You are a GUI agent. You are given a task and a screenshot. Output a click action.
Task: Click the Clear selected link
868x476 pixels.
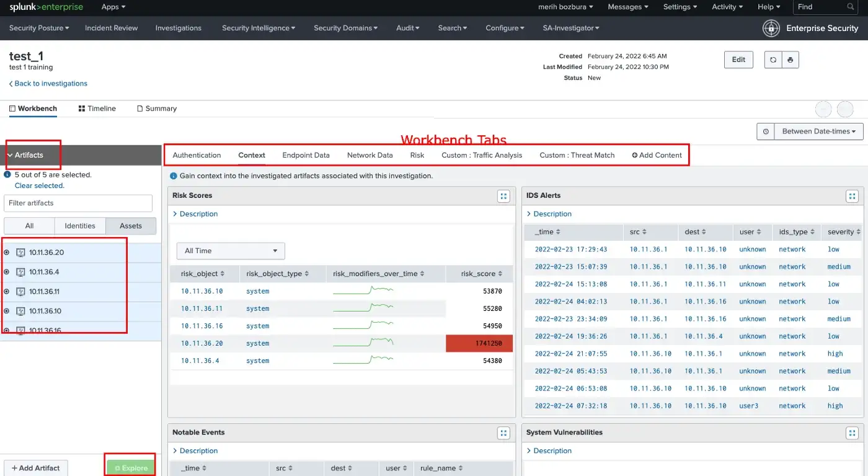pos(40,186)
